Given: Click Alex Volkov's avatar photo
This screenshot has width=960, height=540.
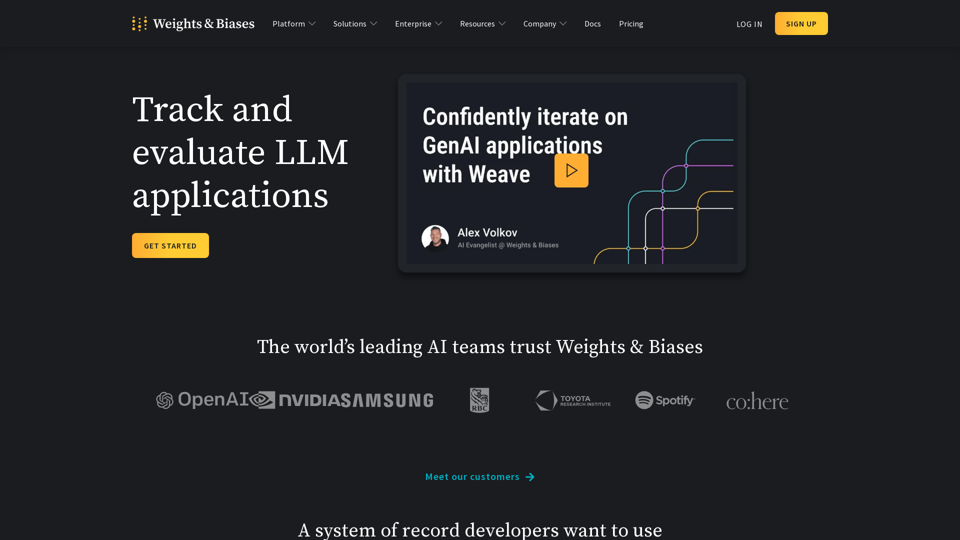Looking at the screenshot, I should point(435,238).
